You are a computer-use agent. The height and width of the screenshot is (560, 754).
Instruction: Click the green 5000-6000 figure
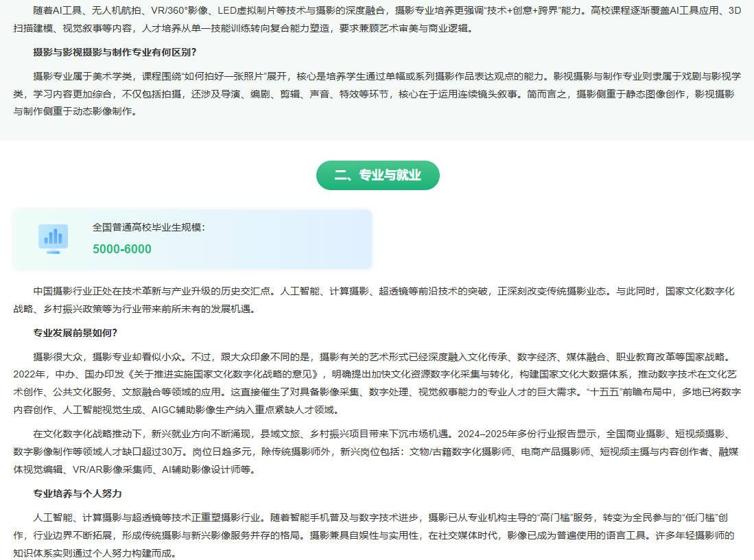coord(122,249)
